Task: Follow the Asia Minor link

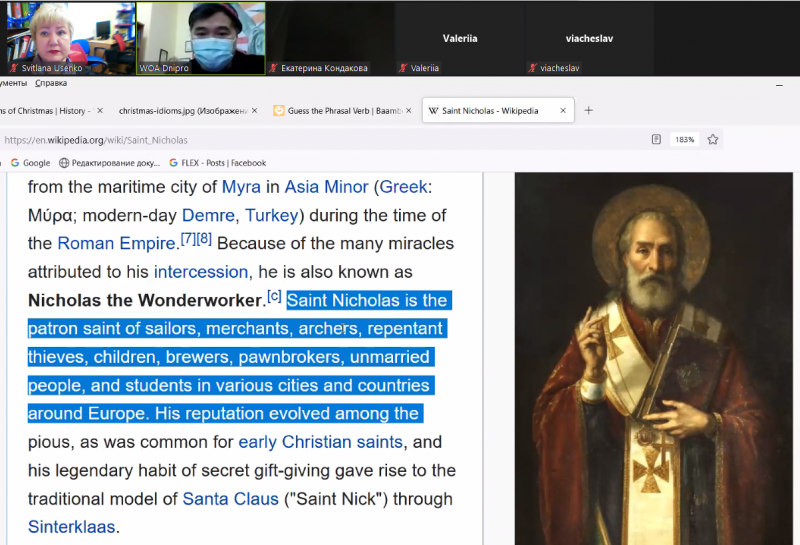Action: tap(326, 187)
